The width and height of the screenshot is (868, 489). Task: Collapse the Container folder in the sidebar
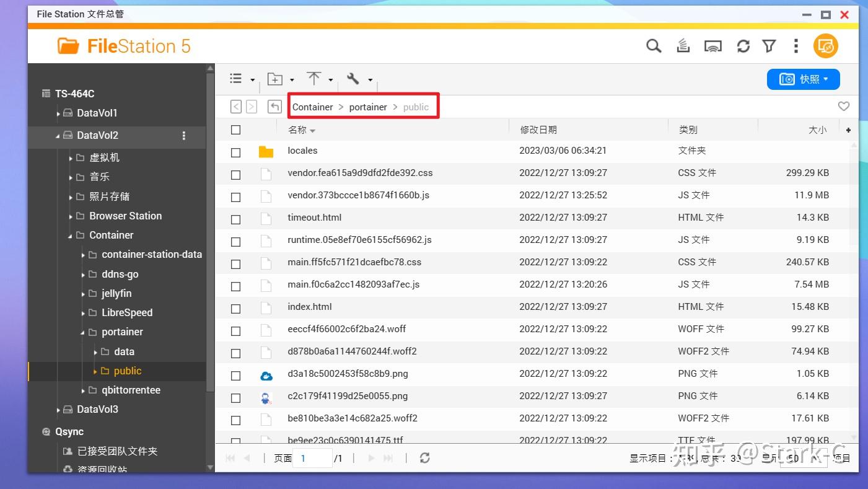[70, 235]
